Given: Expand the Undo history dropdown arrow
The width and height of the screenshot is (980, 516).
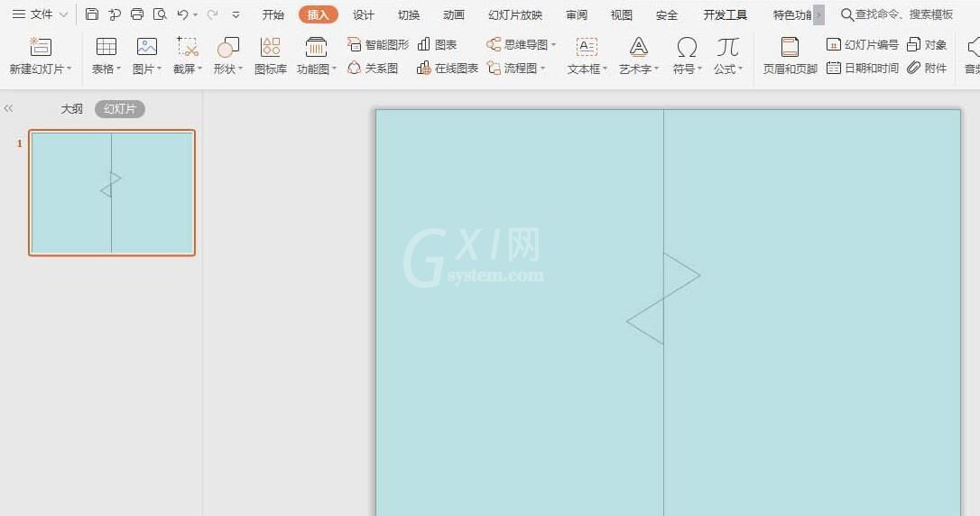Looking at the screenshot, I should coord(196,14).
